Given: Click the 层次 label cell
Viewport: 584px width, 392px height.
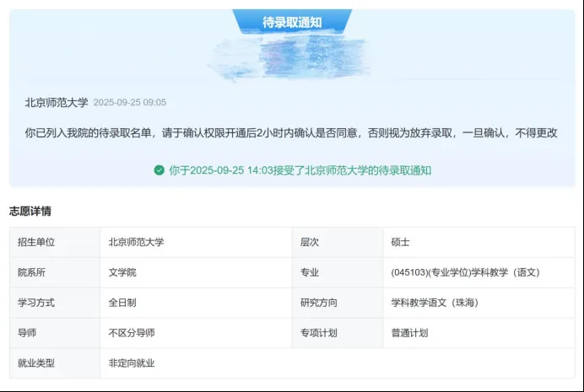Looking at the screenshot, I should pos(338,242).
